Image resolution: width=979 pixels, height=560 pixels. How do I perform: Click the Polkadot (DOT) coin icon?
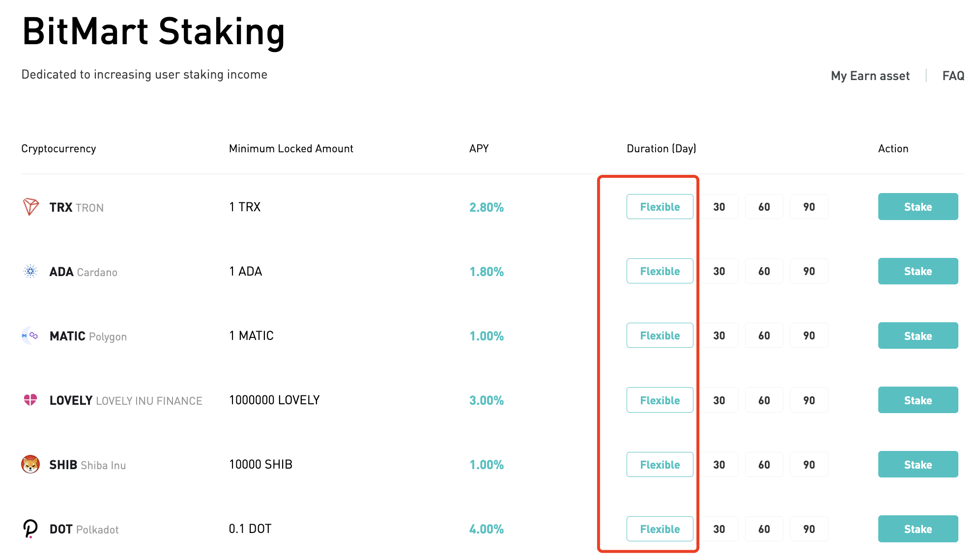[30, 529]
